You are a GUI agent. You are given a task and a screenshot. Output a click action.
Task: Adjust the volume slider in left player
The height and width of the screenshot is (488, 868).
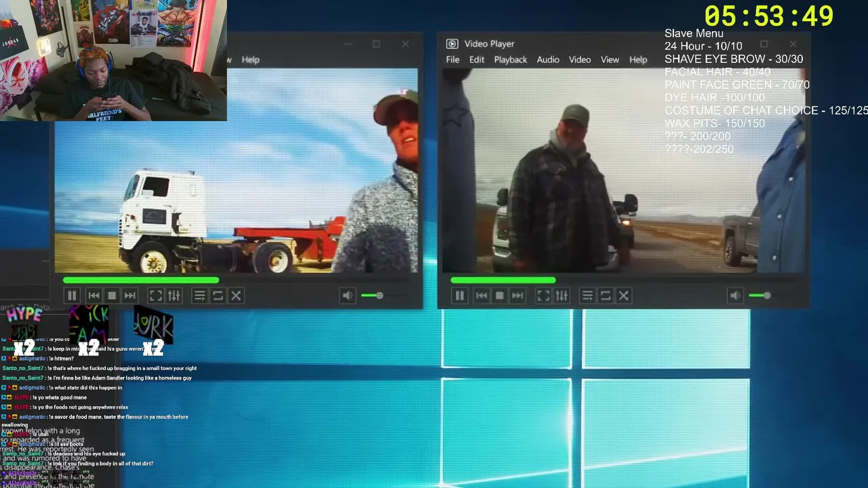[381, 296]
